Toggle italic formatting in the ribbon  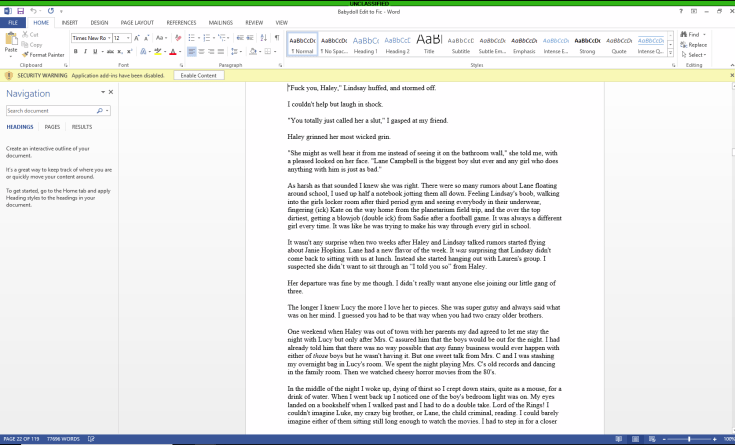pos(86,51)
